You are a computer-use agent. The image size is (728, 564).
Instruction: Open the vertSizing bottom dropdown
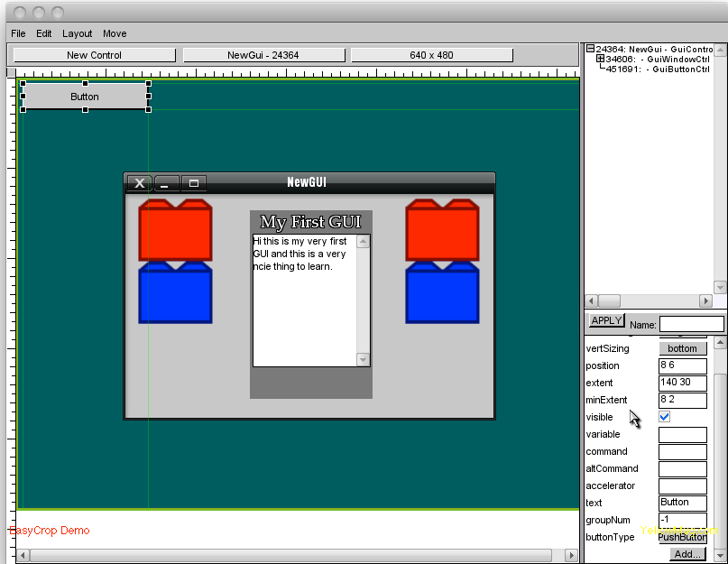[682, 348]
